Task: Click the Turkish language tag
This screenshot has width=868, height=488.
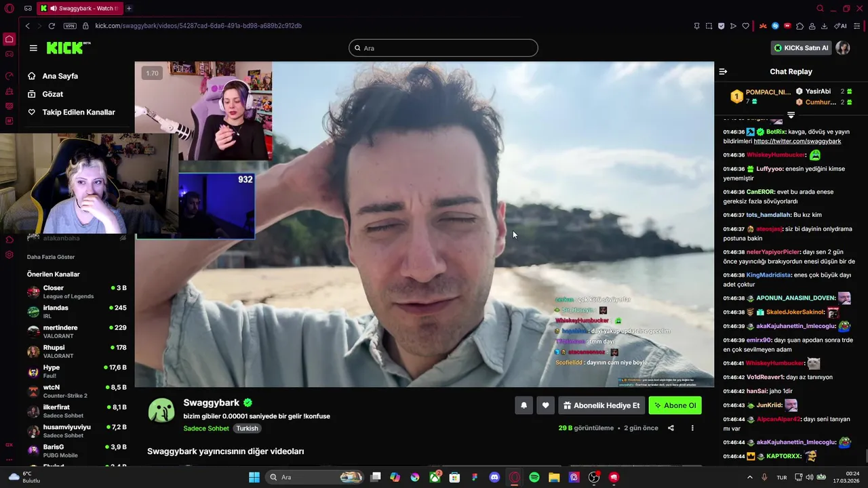Action: coord(247,428)
